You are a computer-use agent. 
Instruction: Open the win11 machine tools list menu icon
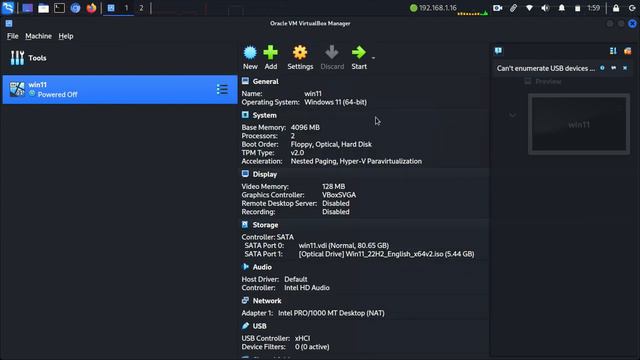(x=222, y=89)
